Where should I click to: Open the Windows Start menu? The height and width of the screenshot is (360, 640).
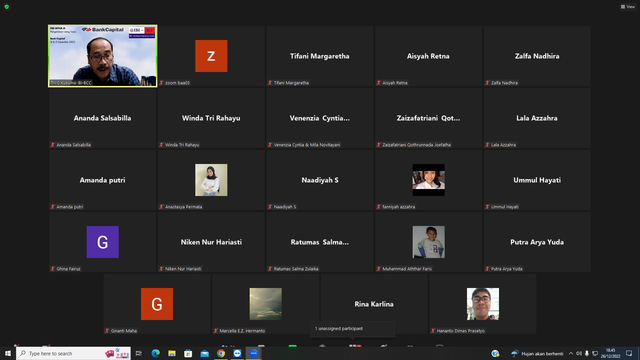pyautogui.click(x=8, y=353)
